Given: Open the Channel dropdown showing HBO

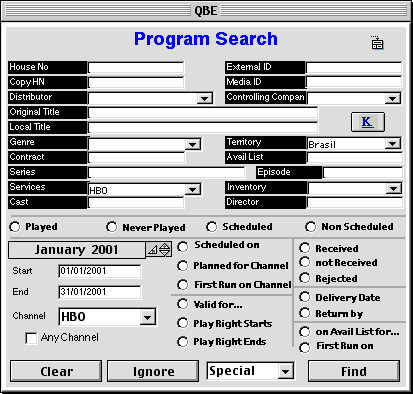Looking at the screenshot, I should click(148, 317).
